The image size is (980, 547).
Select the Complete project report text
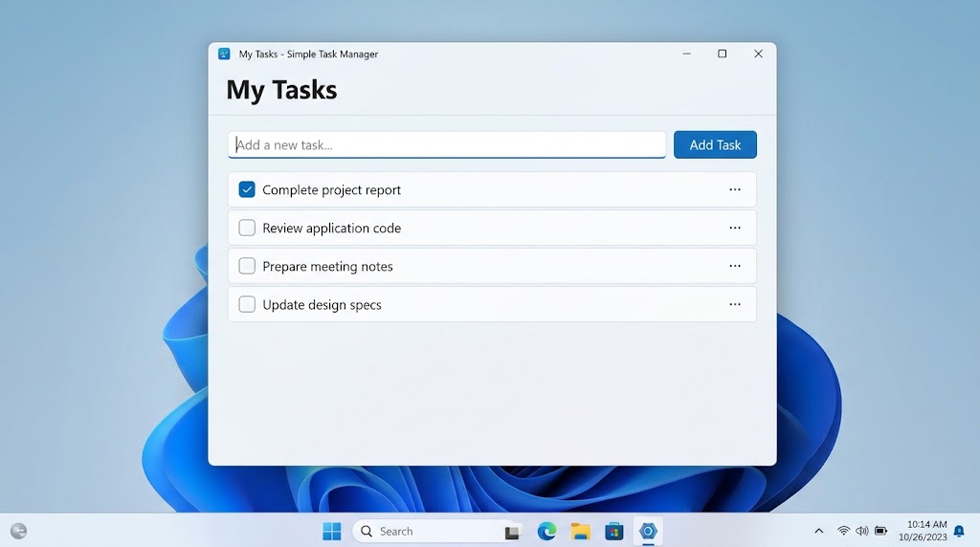[331, 190]
